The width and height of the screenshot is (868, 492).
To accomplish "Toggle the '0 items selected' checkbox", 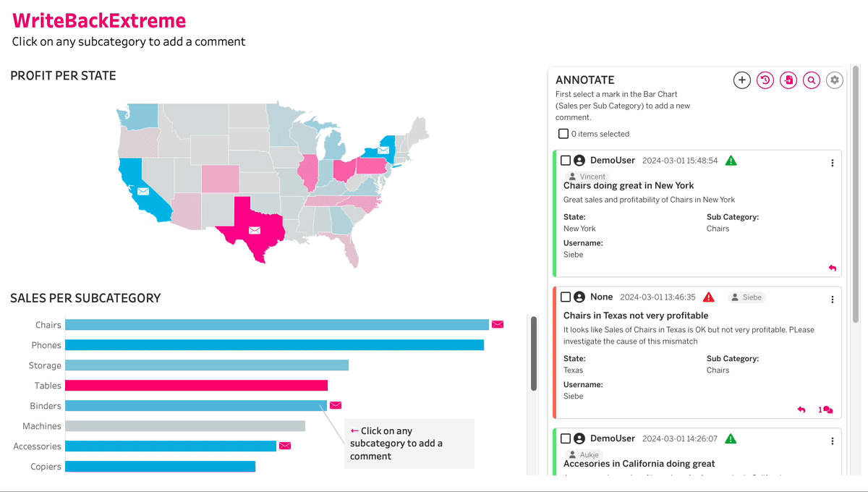I will click(562, 133).
